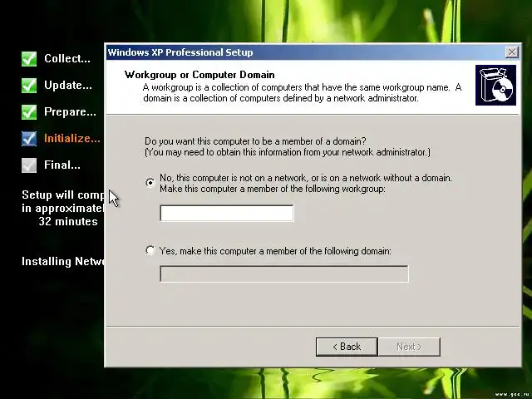Screen dimensions: 532x399
Task: Click the Next button
Action: point(409,347)
